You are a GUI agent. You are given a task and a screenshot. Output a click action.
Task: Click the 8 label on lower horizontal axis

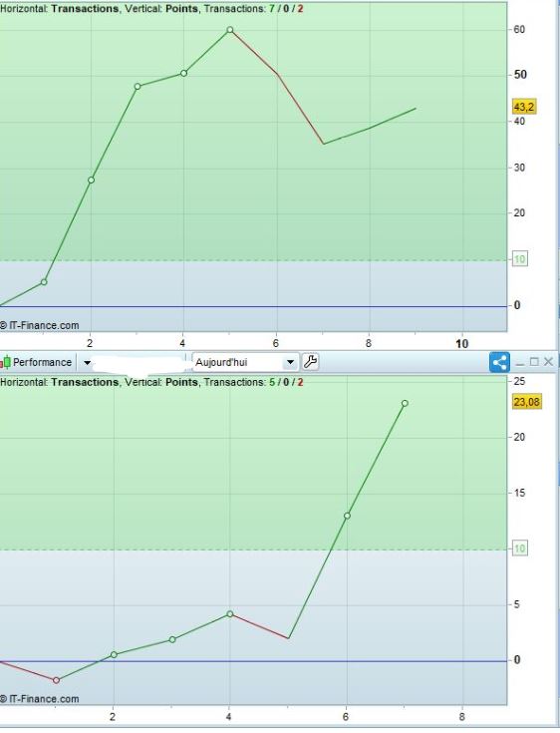click(x=461, y=717)
